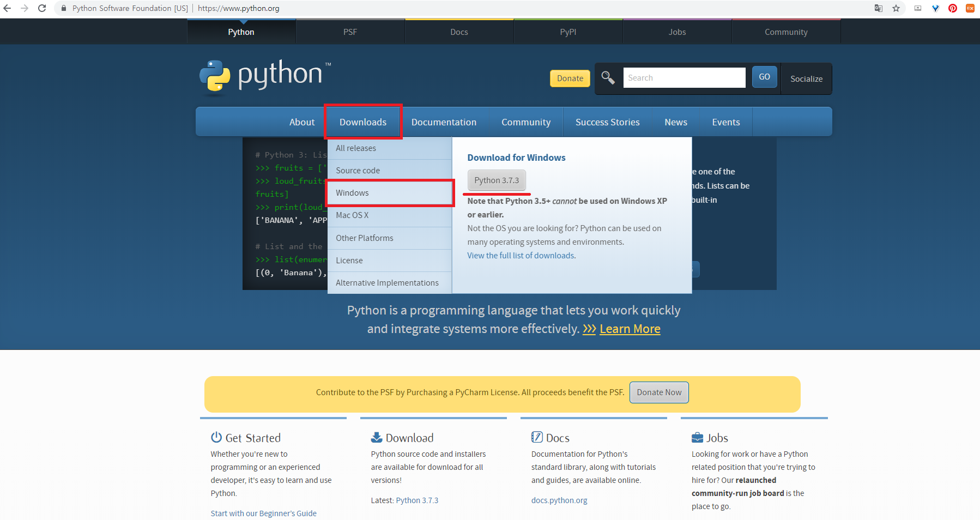Select Mac OS X in Downloads submenu
The width and height of the screenshot is (980, 520).
(390, 215)
